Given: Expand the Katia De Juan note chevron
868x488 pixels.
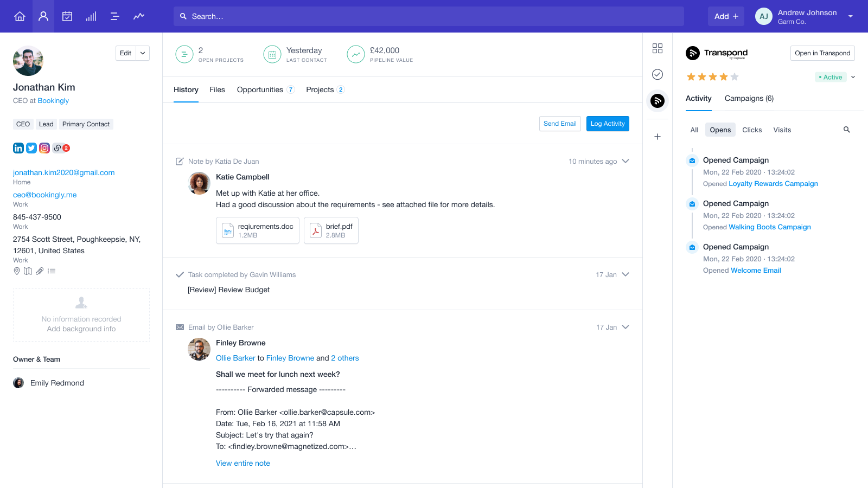Looking at the screenshot, I should 626,161.
